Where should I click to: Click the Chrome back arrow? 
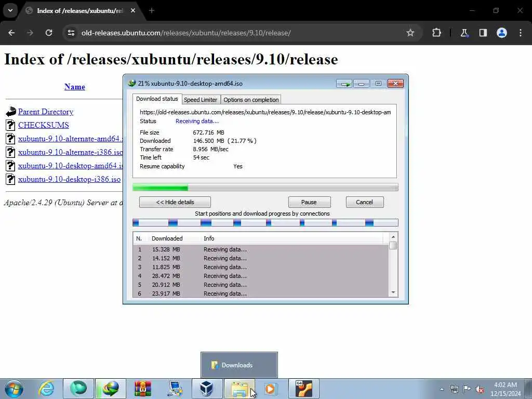(11, 33)
